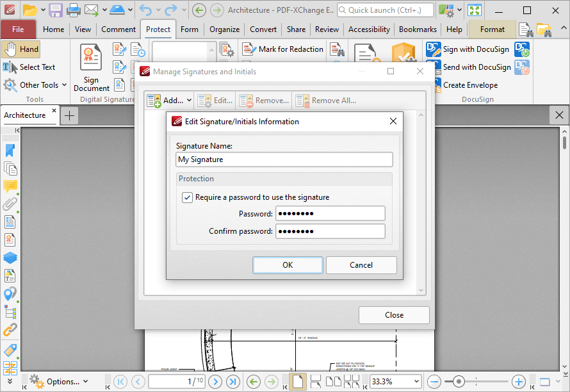Click the Attachments pane icon
570x392 pixels.
coord(10,204)
